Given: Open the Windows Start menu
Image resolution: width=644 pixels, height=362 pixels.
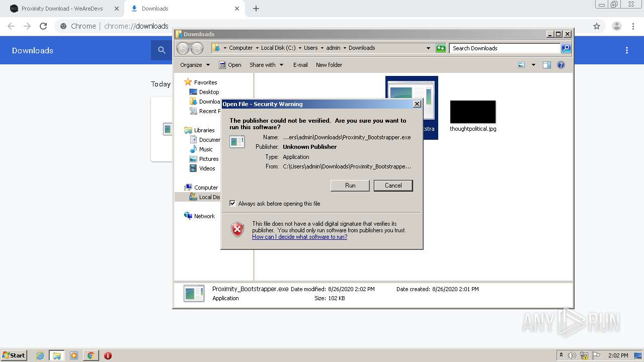Looking at the screenshot, I should pyautogui.click(x=14, y=355).
